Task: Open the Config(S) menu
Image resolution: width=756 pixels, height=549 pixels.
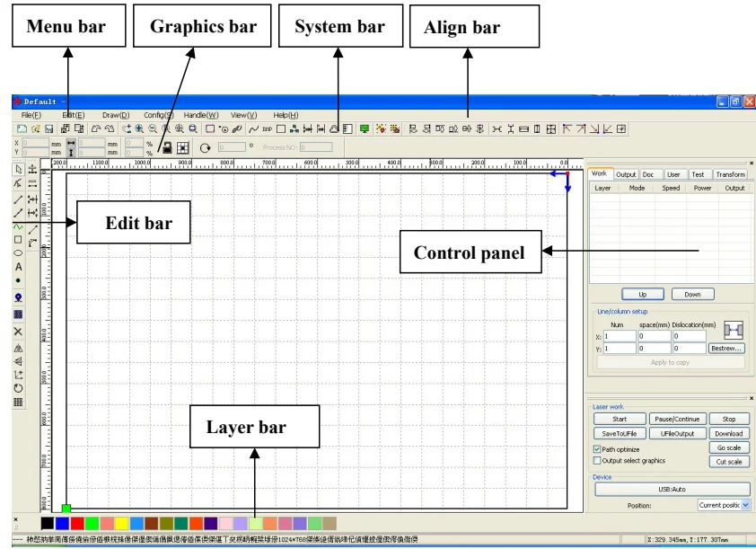Action: (x=159, y=115)
